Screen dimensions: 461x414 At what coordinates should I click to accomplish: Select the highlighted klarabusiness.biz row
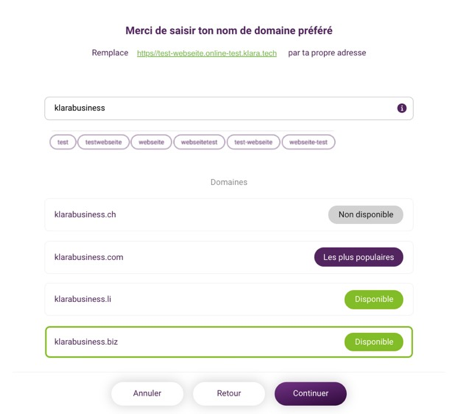coord(229,342)
